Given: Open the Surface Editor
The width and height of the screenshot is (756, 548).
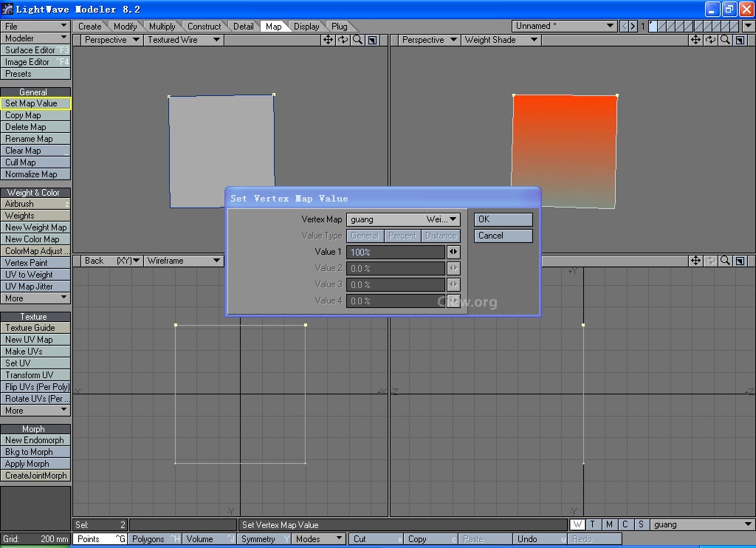Looking at the screenshot, I should (x=35, y=50).
